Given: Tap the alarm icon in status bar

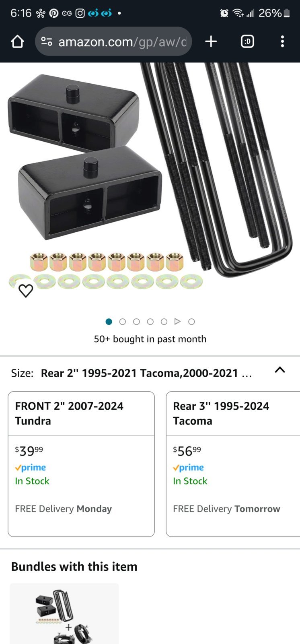Looking at the screenshot, I should tap(224, 13).
